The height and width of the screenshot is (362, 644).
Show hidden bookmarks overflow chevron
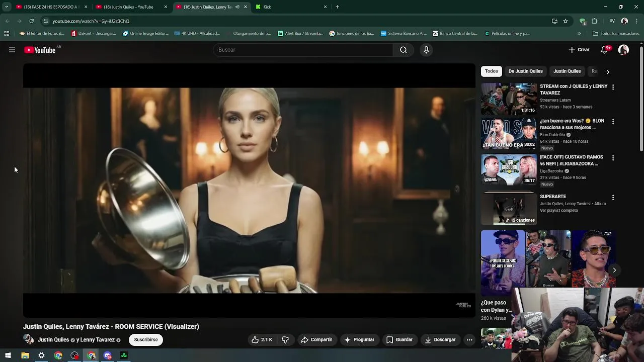(579, 34)
